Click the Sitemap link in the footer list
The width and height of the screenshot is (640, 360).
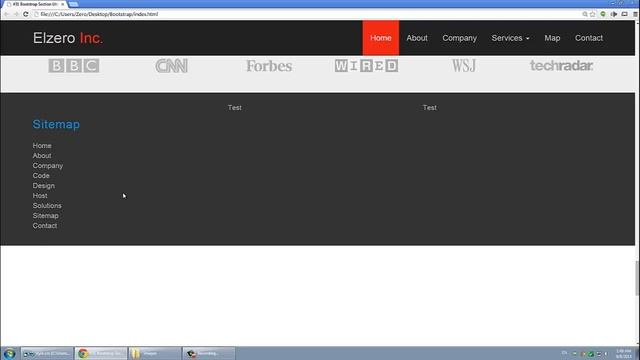coord(45,216)
